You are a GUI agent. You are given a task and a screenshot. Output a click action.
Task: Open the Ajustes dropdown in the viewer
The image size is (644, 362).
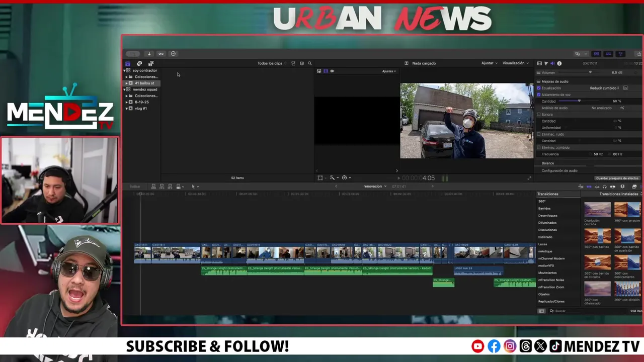(389, 71)
